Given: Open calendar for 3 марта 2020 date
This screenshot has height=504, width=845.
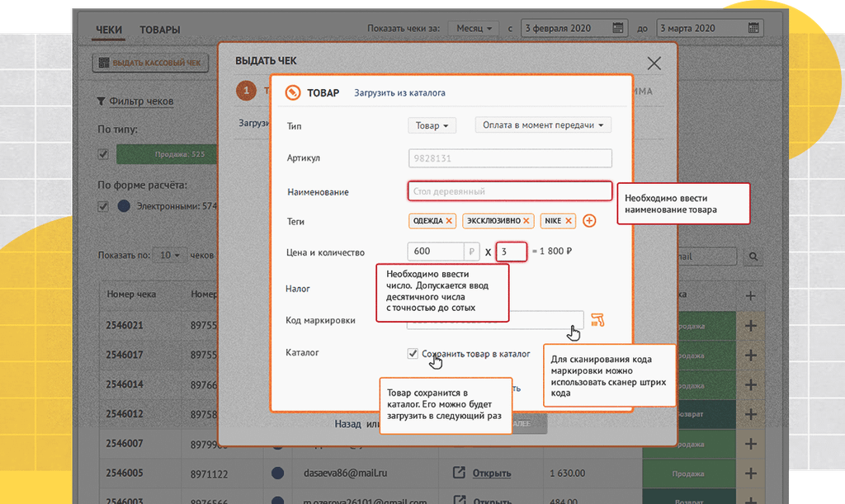Looking at the screenshot, I should point(753,28).
